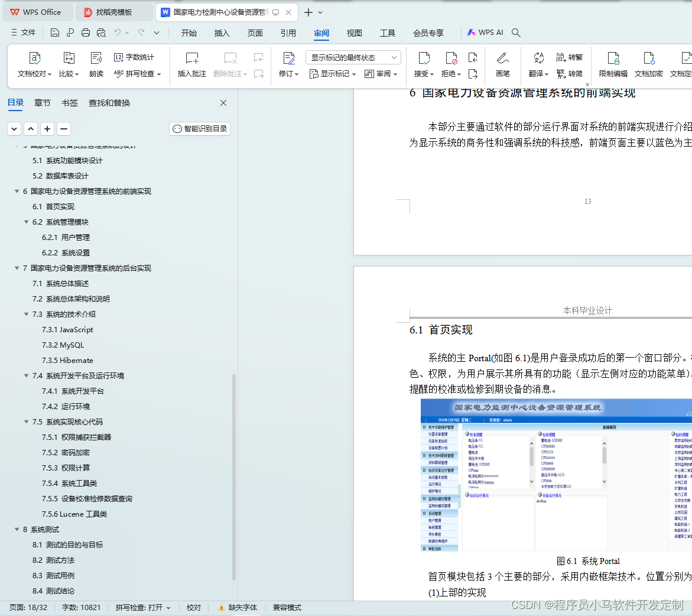Open the 显示标记 dropdown

point(332,74)
